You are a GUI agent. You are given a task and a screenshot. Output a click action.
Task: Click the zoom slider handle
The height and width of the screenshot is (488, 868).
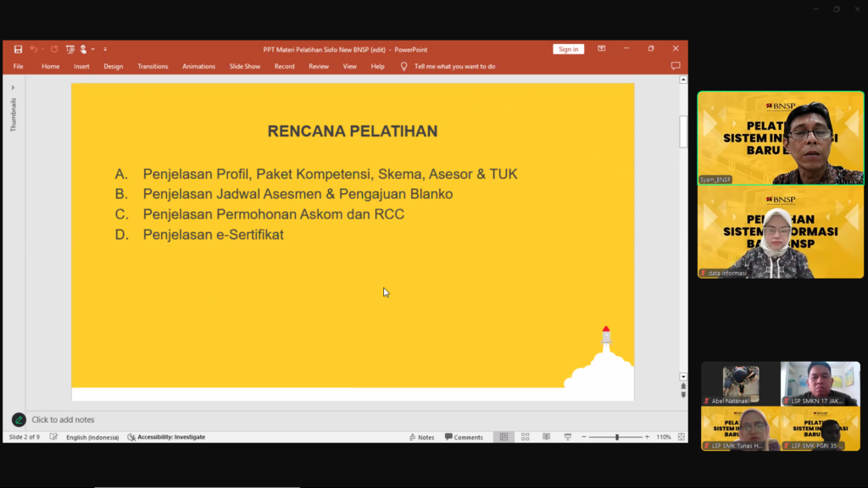[616, 437]
